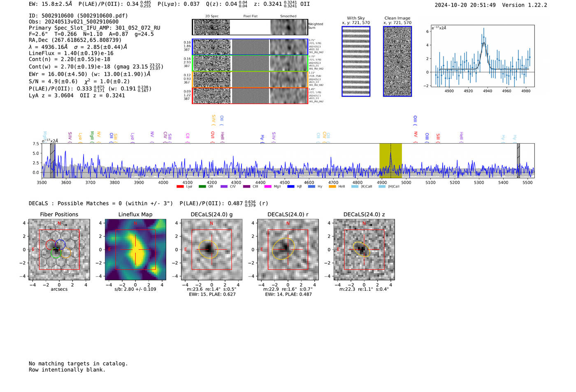
Task: Click the Clean Image panel
Action: click(x=397, y=61)
